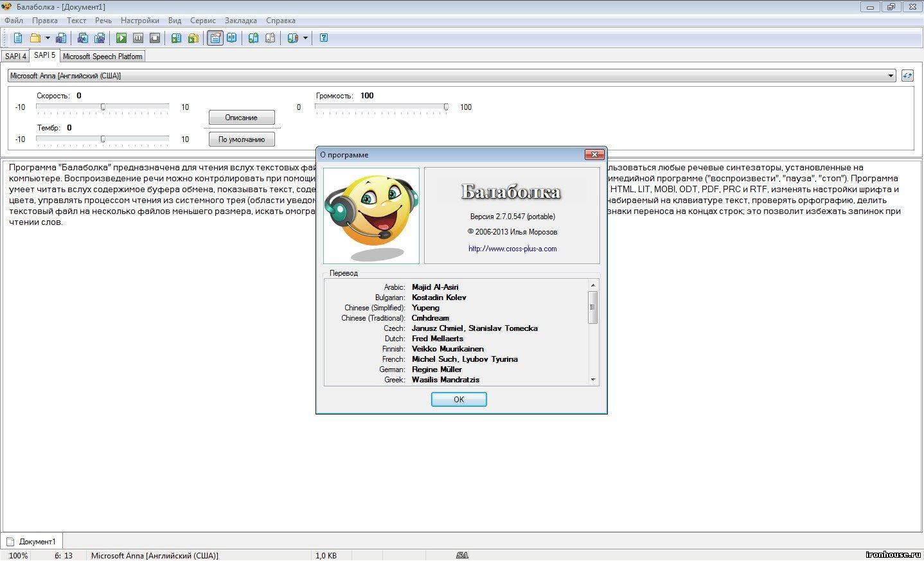
Task: Click the read clipboard aloud icon
Action: 176,38
